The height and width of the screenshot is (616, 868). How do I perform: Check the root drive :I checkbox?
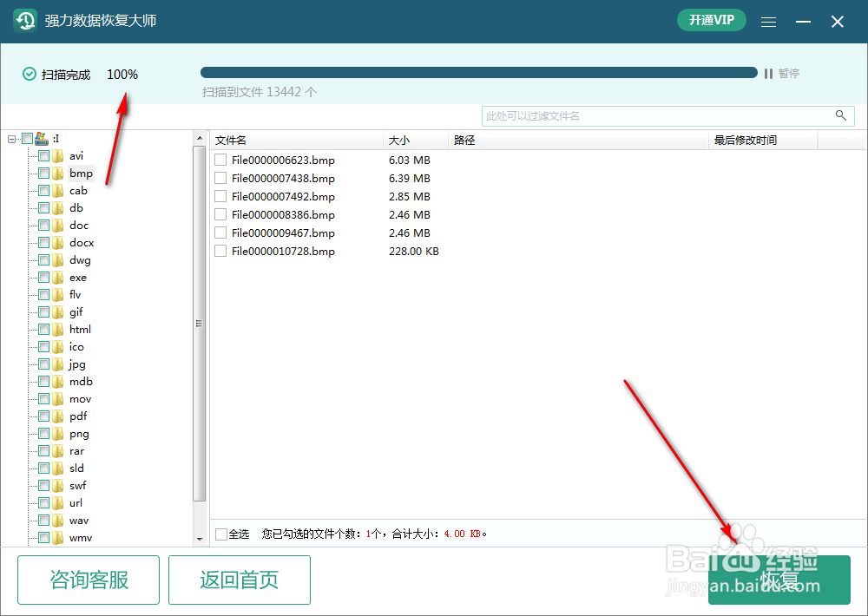(27, 138)
